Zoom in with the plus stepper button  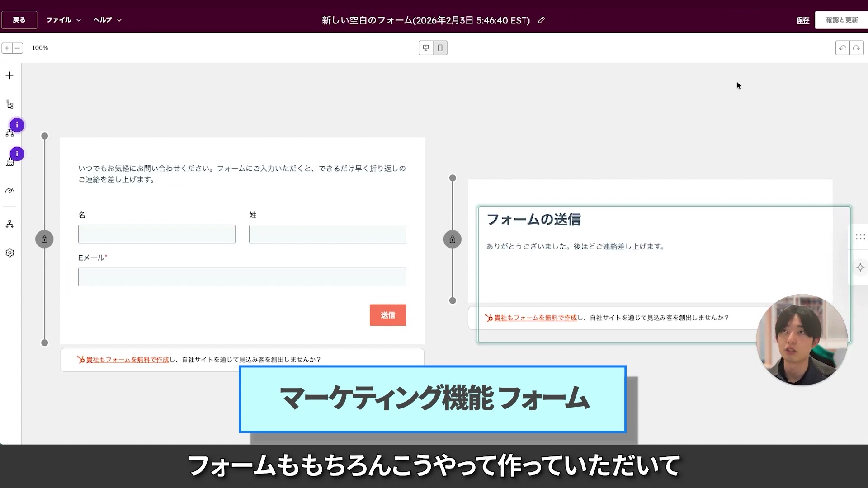click(7, 48)
